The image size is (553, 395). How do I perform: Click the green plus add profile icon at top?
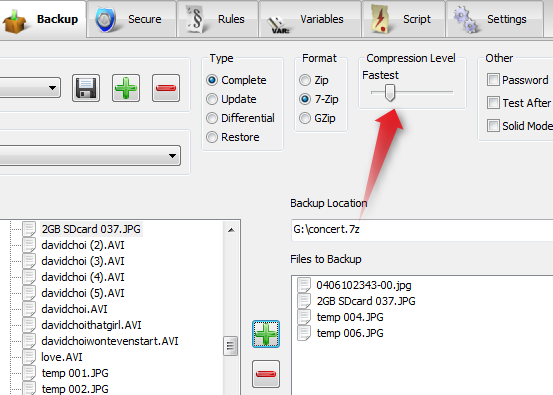click(126, 88)
